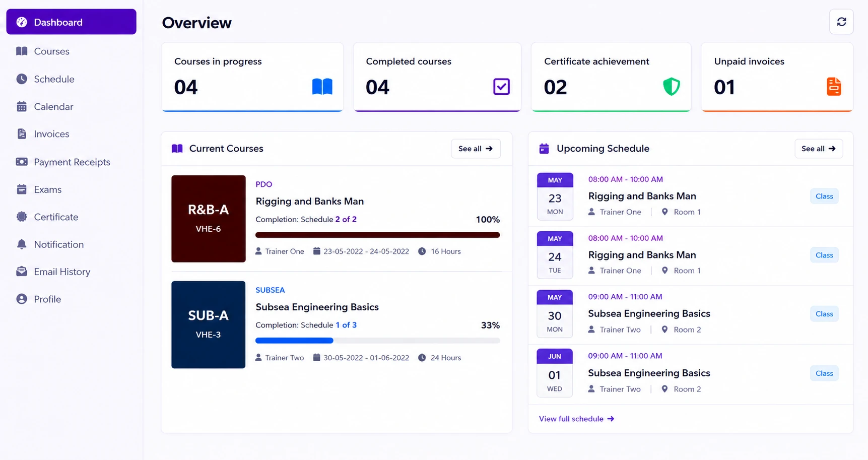Open Email History from sidebar
The image size is (868, 460).
(x=71, y=272)
